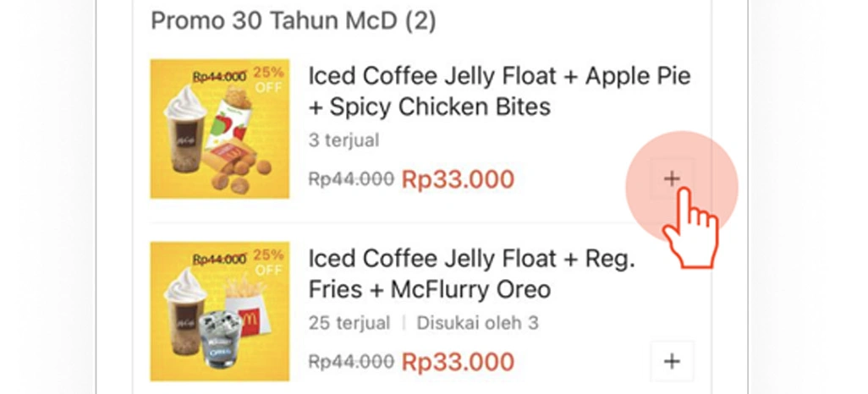
Task: Select the Promo 30 Tahun McD (2) heading
Action: 293,20
